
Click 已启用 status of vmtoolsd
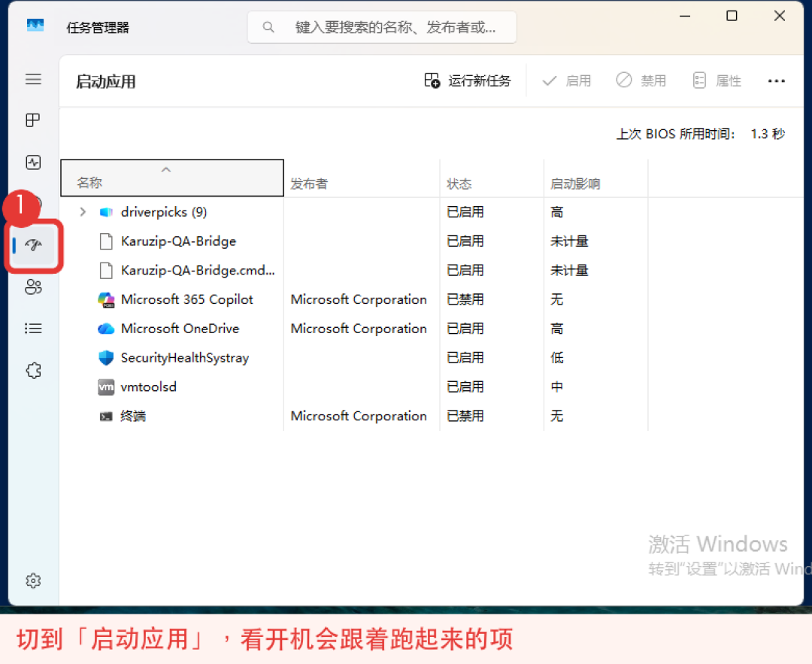pyautogui.click(x=465, y=387)
